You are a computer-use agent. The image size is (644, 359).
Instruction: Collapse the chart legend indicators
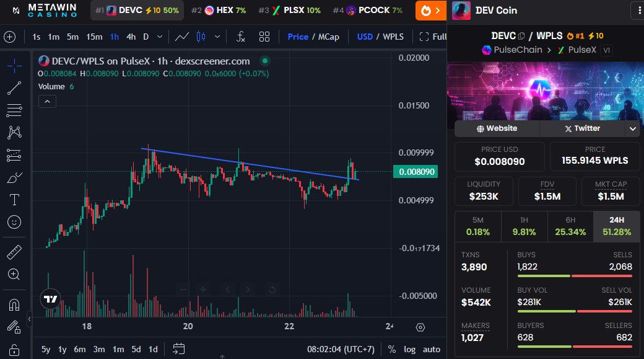(47, 102)
